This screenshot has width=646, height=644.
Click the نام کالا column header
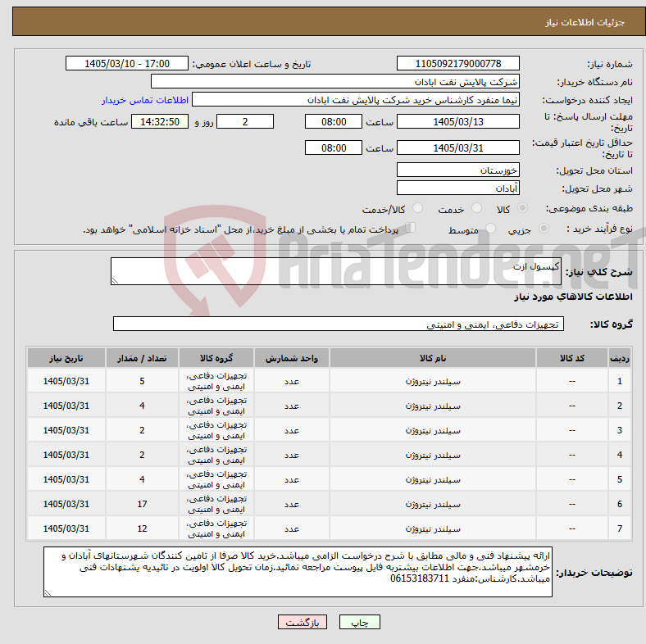433,358
